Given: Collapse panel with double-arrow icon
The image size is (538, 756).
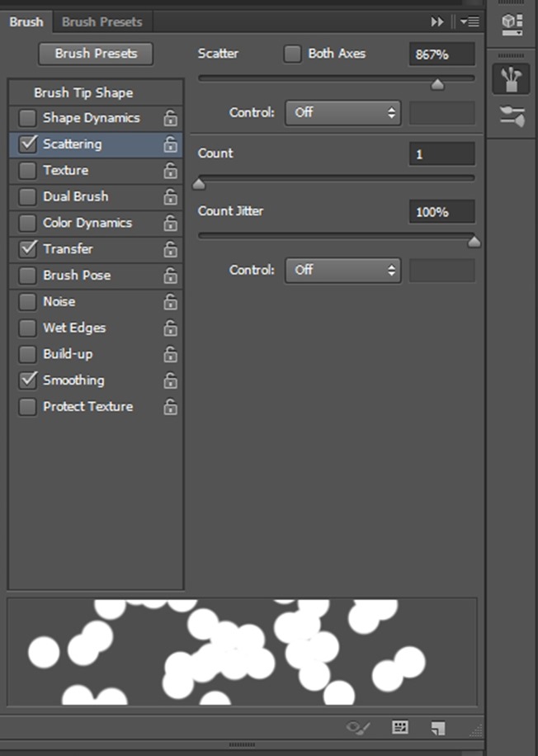Looking at the screenshot, I should click(x=437, y=21).
